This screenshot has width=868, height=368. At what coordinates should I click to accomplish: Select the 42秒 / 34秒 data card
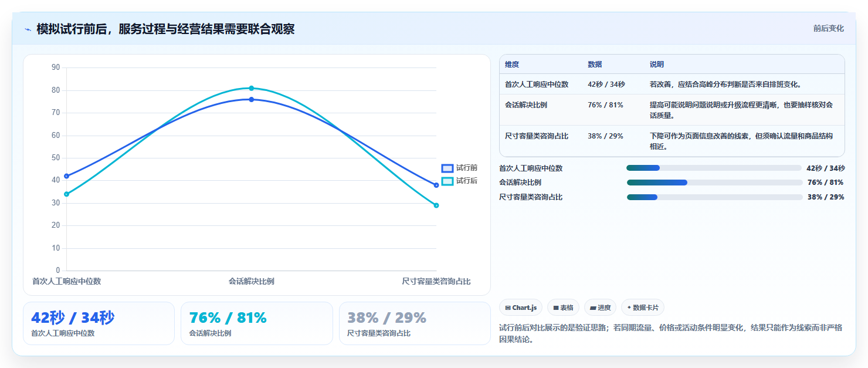click(x=99, y=323)
